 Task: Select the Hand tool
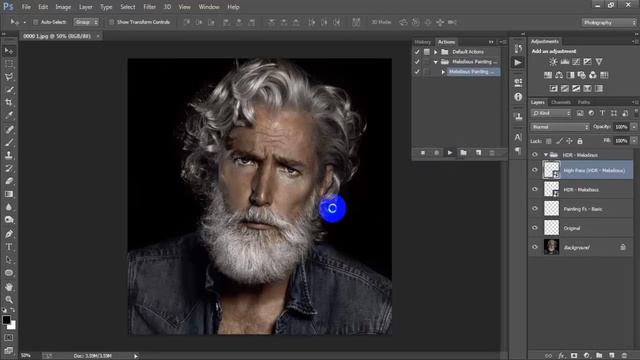[x=9, y=287]
